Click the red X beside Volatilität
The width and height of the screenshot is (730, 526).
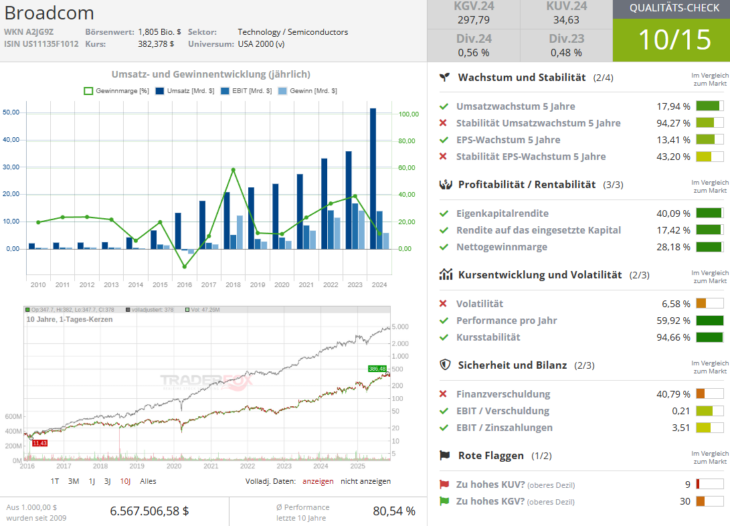[x=443, y=304]
